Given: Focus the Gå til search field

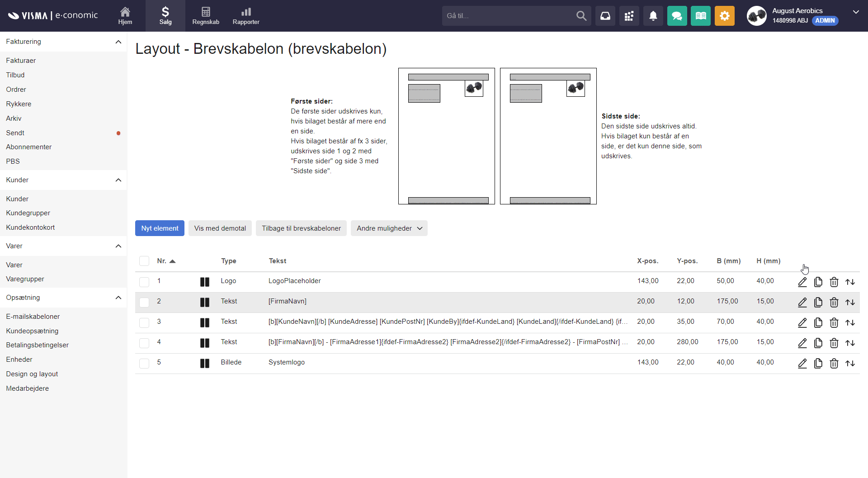Looking at the screenshot, I should (x=509, y=16).
